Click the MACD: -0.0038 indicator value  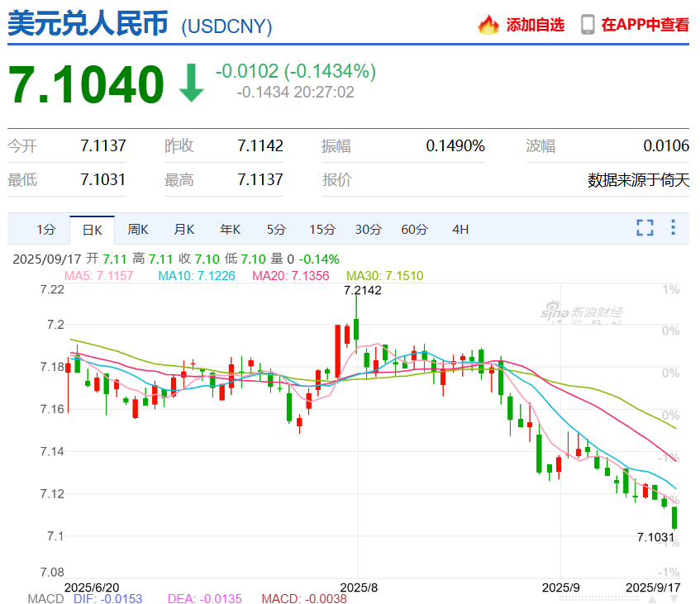[304, 599]
